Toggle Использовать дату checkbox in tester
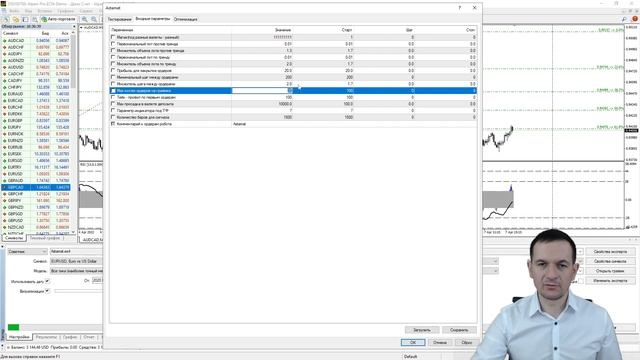Viewport: 640px width, 360px height. tap(47, 281)
